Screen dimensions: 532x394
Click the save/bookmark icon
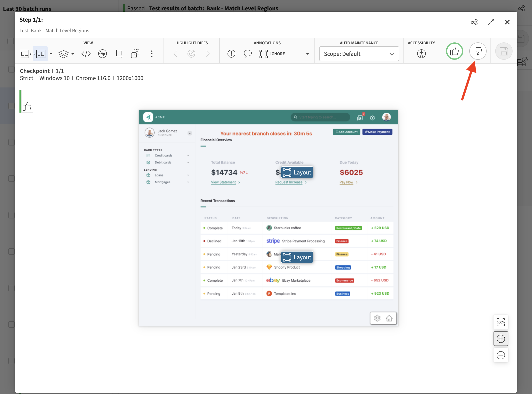point(504,51)
